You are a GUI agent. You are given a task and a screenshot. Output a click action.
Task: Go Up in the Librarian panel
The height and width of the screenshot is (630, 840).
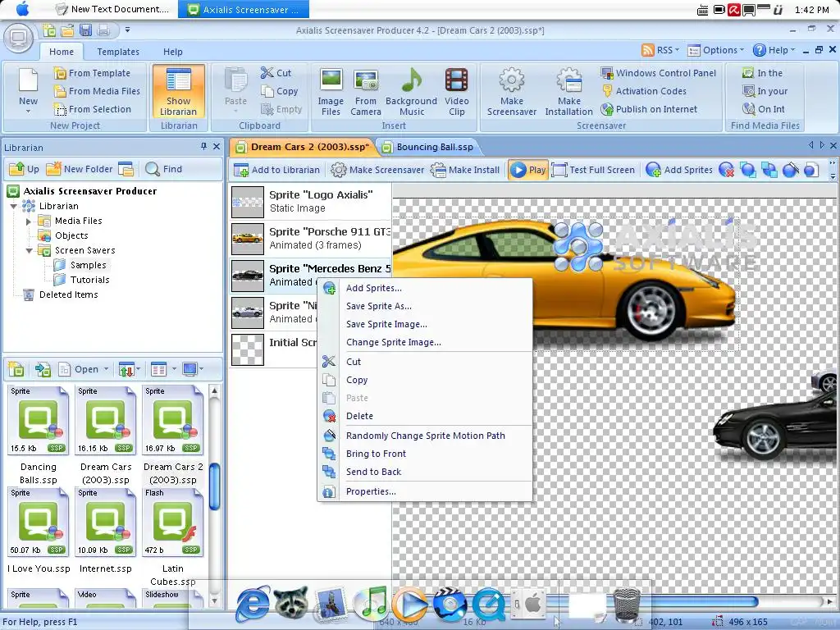click(x=24, y=169)
